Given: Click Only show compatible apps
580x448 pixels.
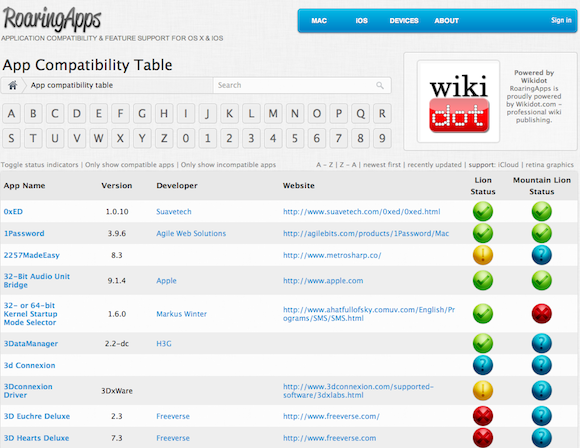Looking at the screenshot, I should pos(129,165).
